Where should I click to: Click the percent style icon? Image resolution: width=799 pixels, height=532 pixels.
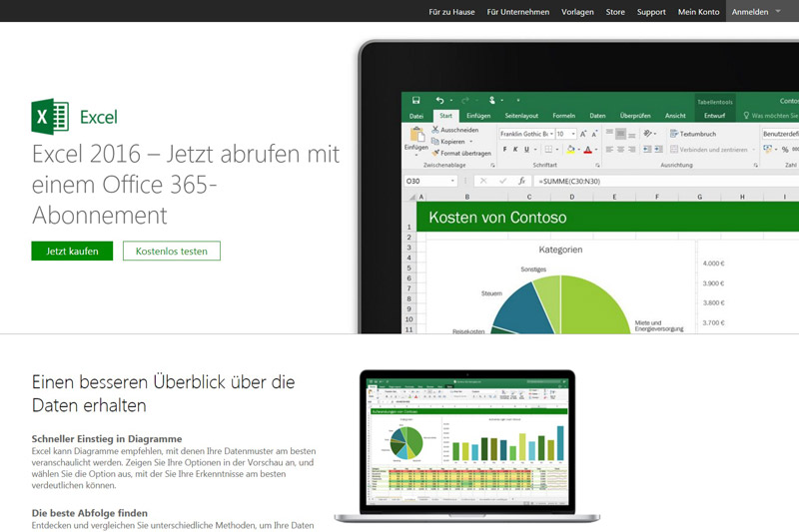tap(785, 149)
